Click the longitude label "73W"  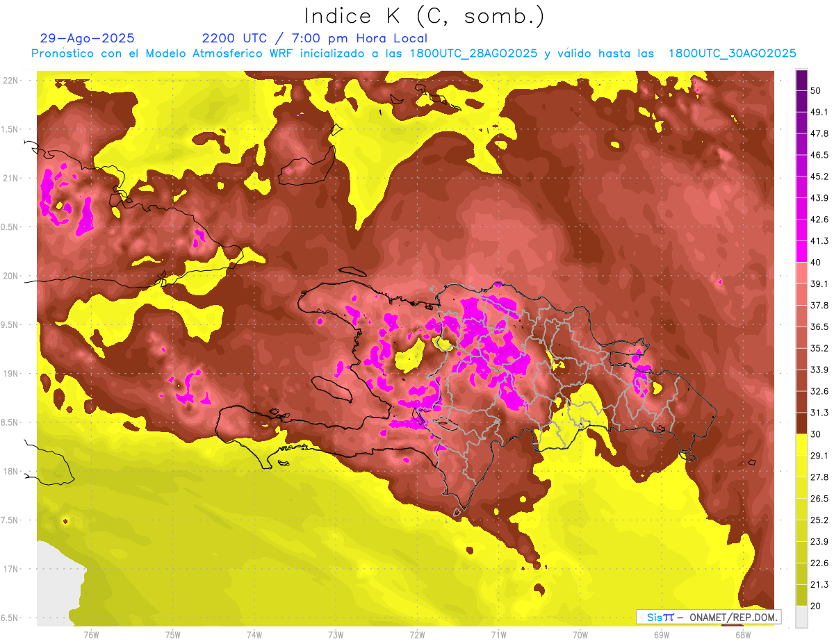pyautogui.click(x=336, y=635)
